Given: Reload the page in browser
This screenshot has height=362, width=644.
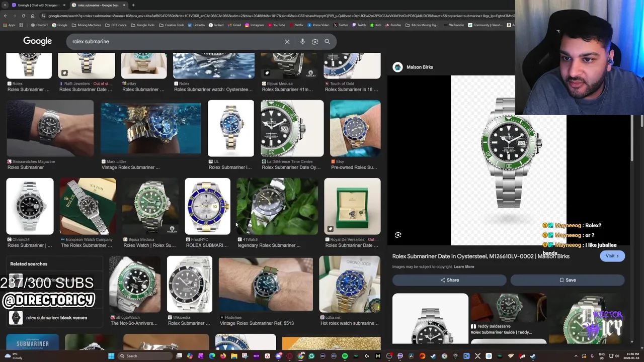Looking at the screenshot, I should click(x=23, y=16).
